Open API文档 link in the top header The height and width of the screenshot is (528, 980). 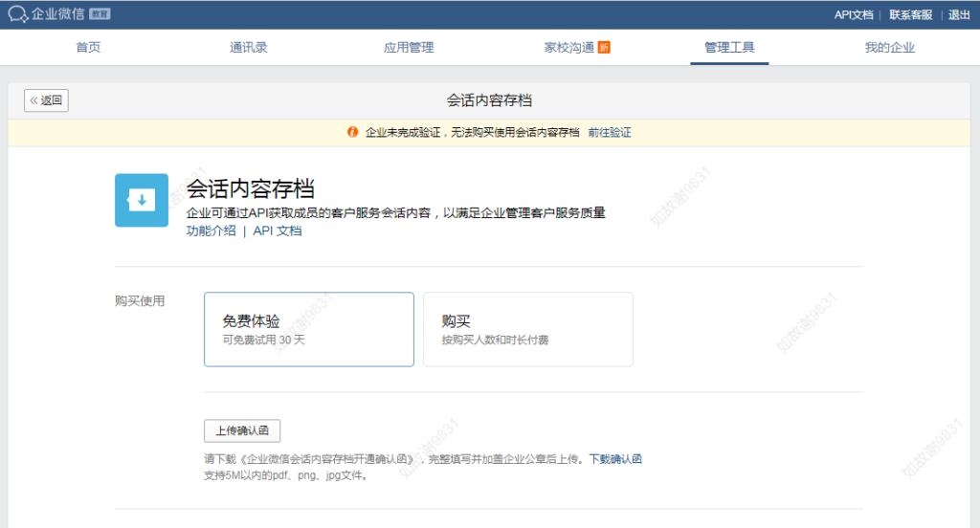[x=854, y=14]
